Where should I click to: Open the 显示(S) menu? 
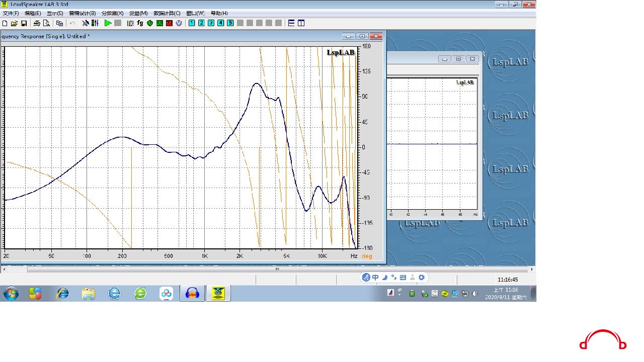55,13
